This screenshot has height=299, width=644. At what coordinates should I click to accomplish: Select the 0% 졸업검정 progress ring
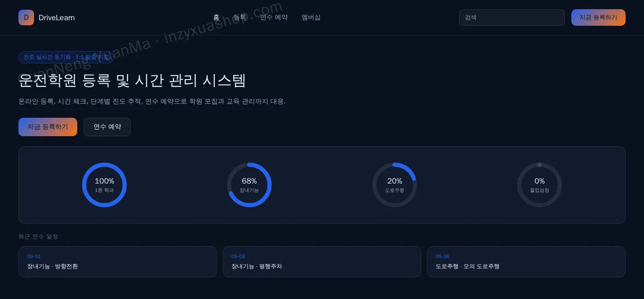tap(540, 185)
